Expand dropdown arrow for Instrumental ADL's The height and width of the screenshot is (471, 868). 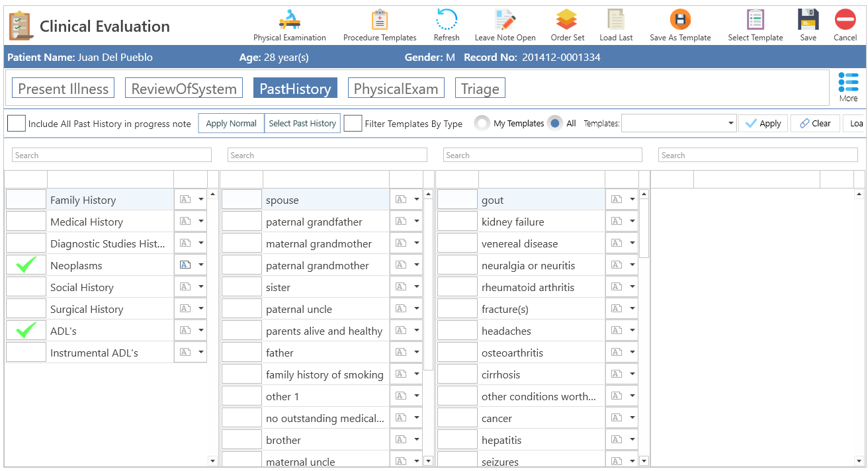[x=201, y=353]
